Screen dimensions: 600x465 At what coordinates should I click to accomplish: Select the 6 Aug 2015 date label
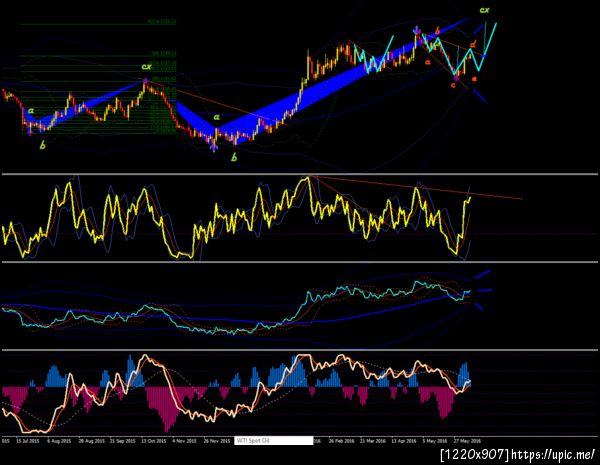click(x=59, y=441)
